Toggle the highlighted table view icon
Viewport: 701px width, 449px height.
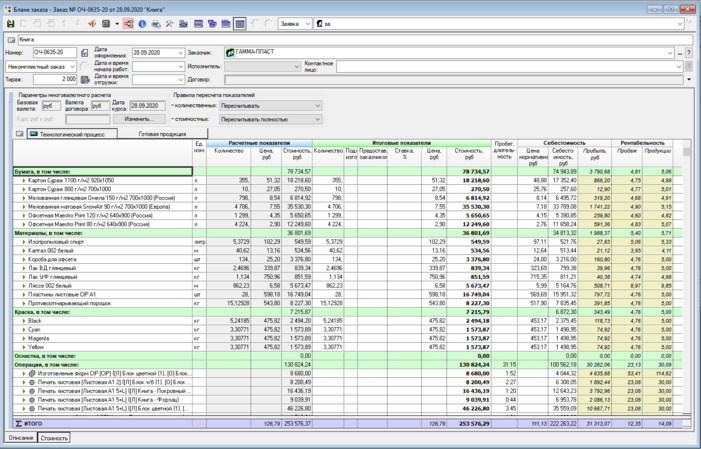tap(240, 24)
